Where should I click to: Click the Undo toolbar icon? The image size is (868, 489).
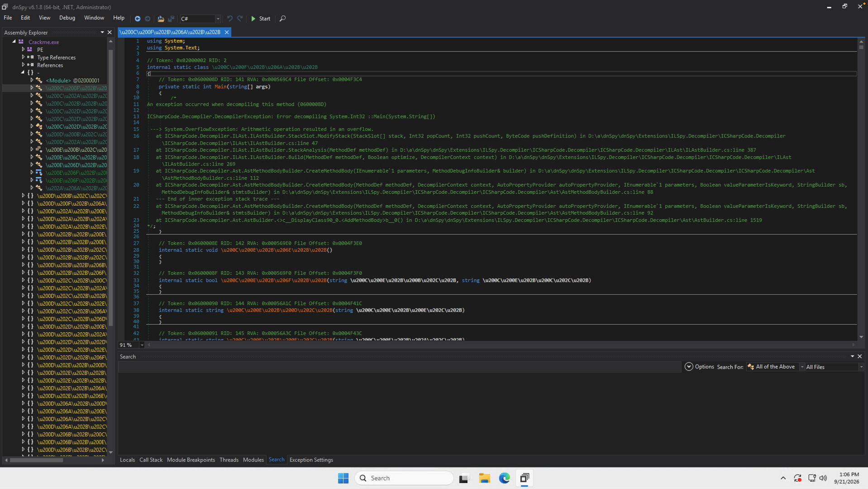point(230,19)
